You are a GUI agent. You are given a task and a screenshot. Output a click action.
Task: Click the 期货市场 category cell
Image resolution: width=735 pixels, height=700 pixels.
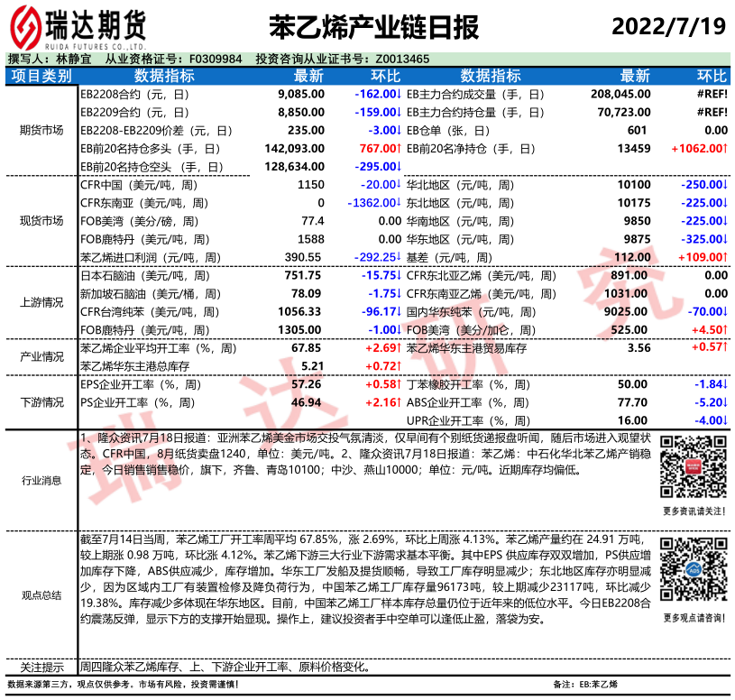click(x=41, y=130)
